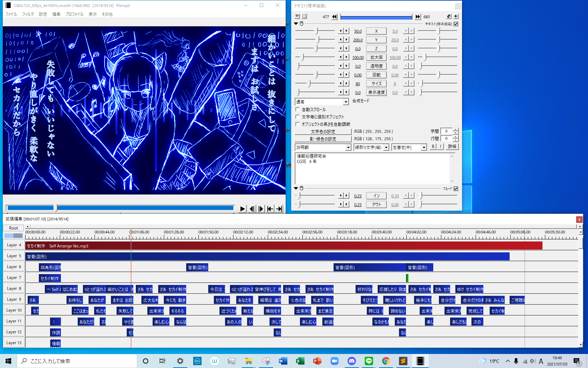Open the 表示 menu

(93, 14)
